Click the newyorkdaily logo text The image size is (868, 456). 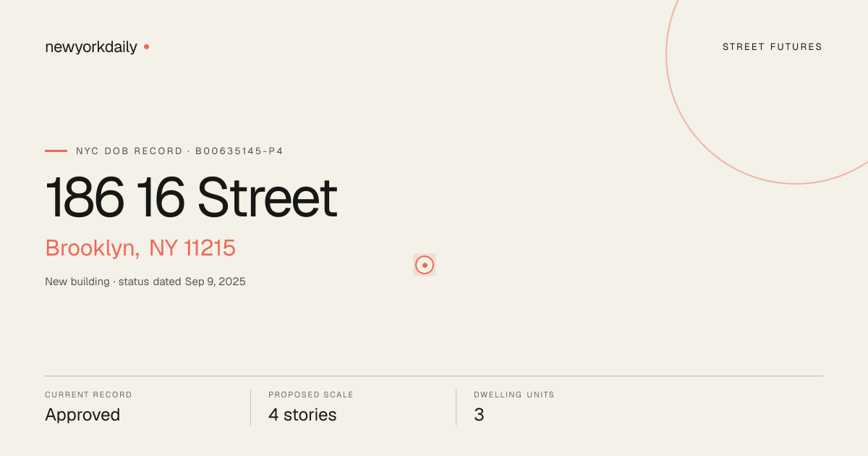coord(91,47)
